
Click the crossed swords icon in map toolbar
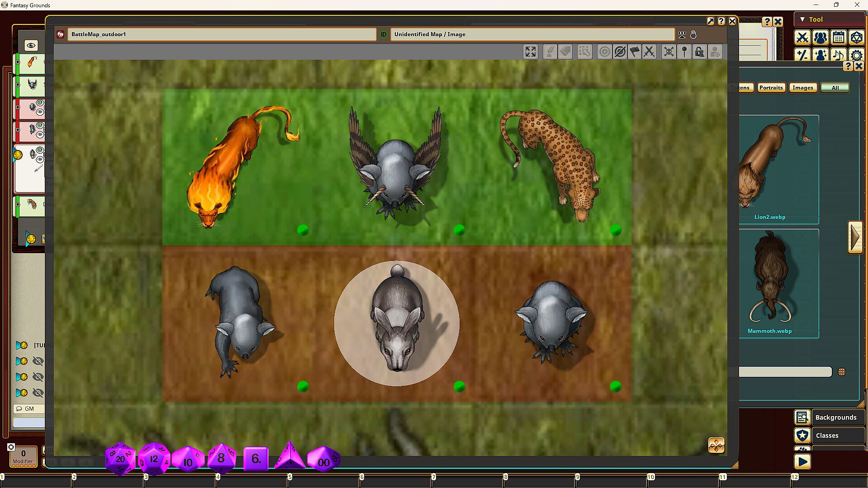[x=649, y=52]
